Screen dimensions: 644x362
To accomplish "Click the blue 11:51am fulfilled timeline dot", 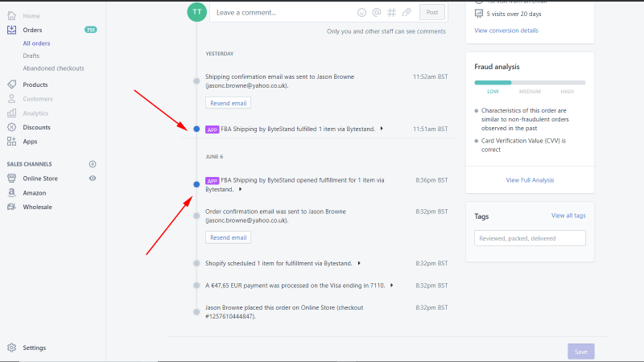I will click(196, 129).
